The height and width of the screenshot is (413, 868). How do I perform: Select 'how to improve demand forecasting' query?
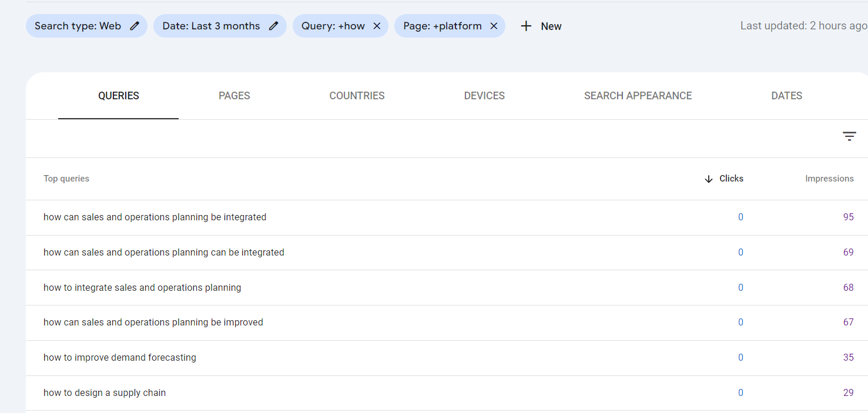(120, 358)
